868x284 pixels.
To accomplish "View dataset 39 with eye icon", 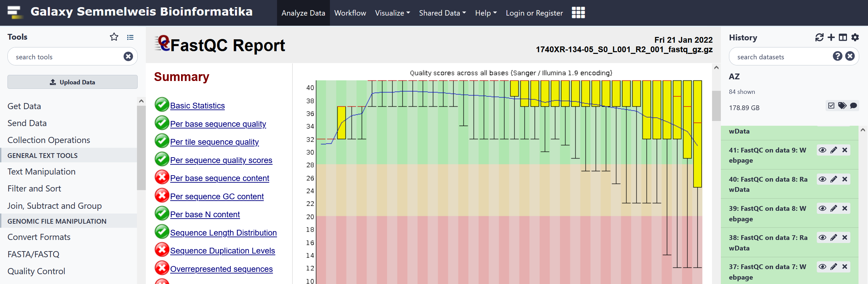I will click(x=822, y=208).
